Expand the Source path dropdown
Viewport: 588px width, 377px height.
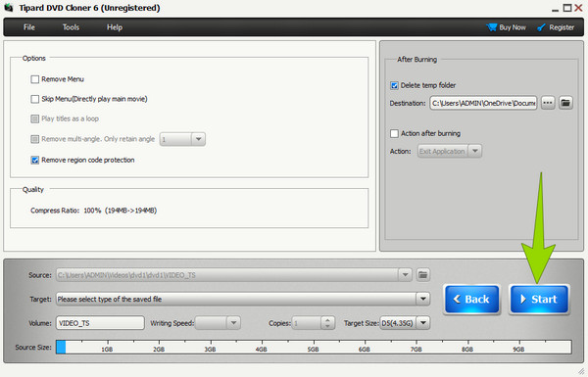click(405, 275)
